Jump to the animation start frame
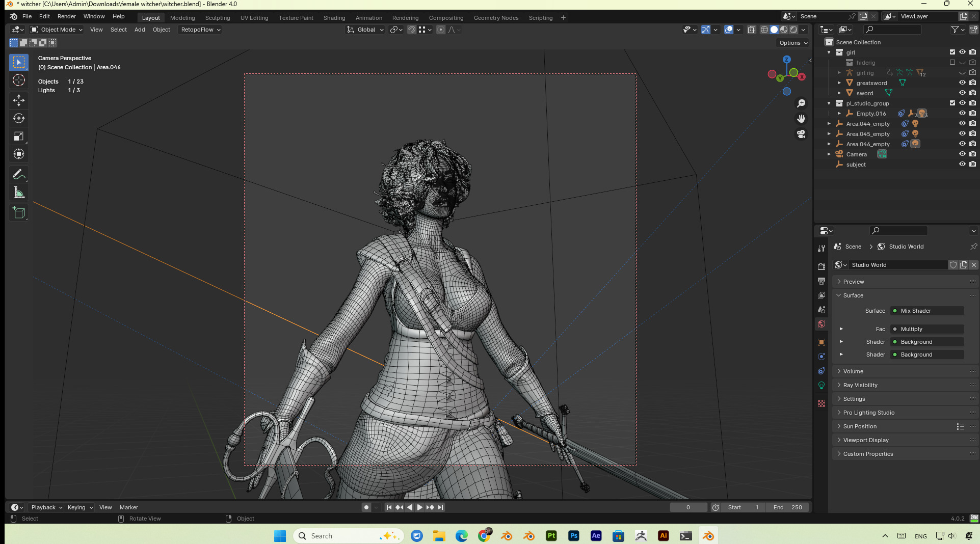980x544 pixels. point(389,507)
